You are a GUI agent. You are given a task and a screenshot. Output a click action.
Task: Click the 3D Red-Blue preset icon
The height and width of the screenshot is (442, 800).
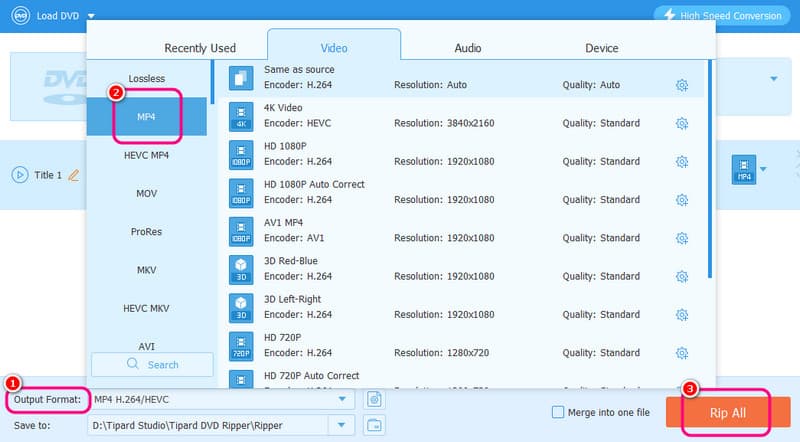241,270
